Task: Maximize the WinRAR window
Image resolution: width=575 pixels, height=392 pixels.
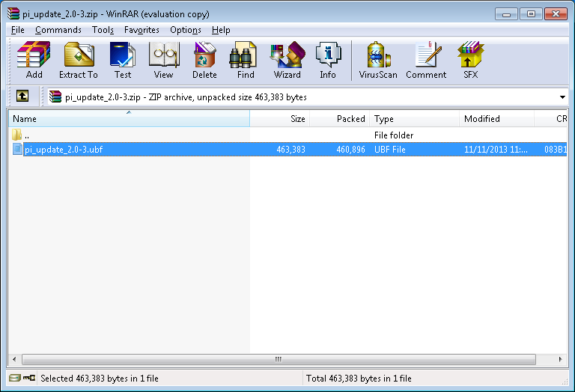Action: (531, 14)
